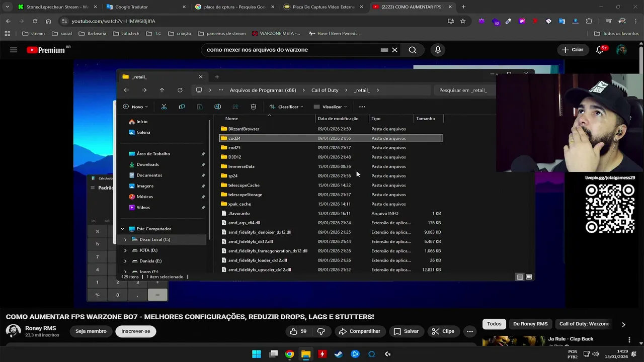Open Galeria in Explorer sidebar

(x=143, y=132)
